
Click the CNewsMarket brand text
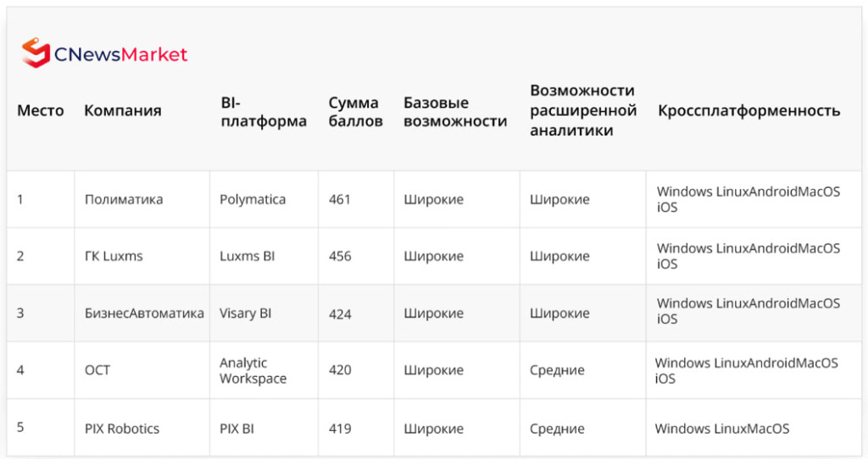click(120, 55)
